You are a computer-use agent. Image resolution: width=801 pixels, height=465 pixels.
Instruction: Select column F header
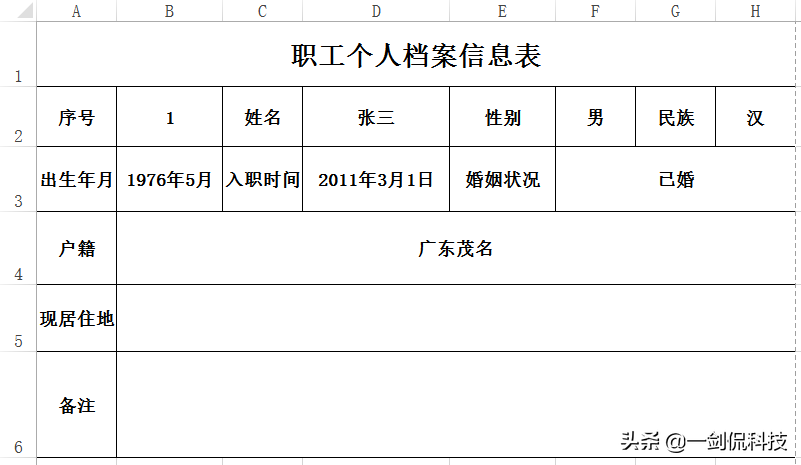(x=596, y=11)
